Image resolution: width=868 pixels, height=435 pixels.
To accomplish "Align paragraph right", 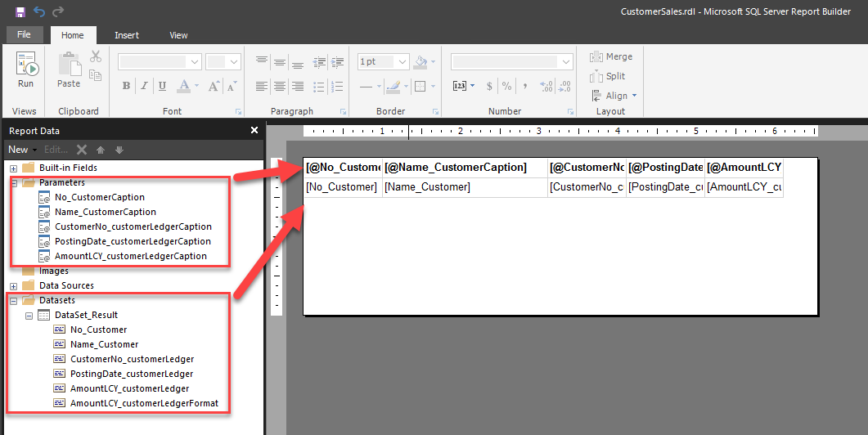I will 298,87.
